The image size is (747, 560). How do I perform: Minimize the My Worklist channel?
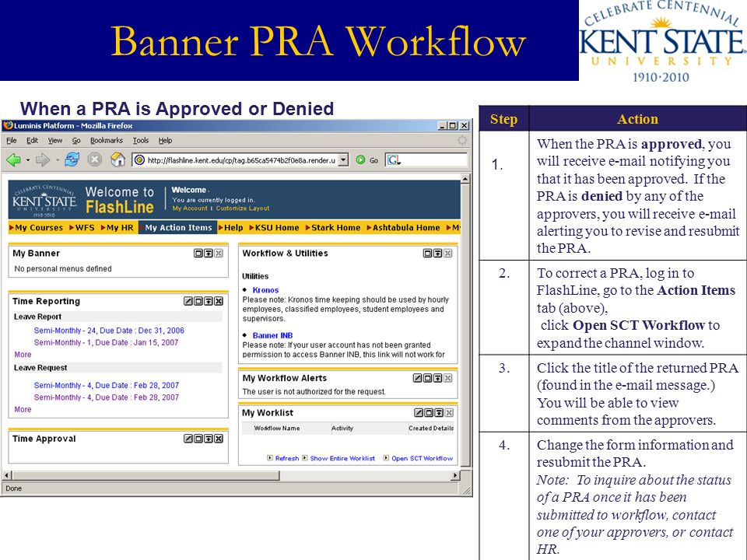(x=439, y=413)
